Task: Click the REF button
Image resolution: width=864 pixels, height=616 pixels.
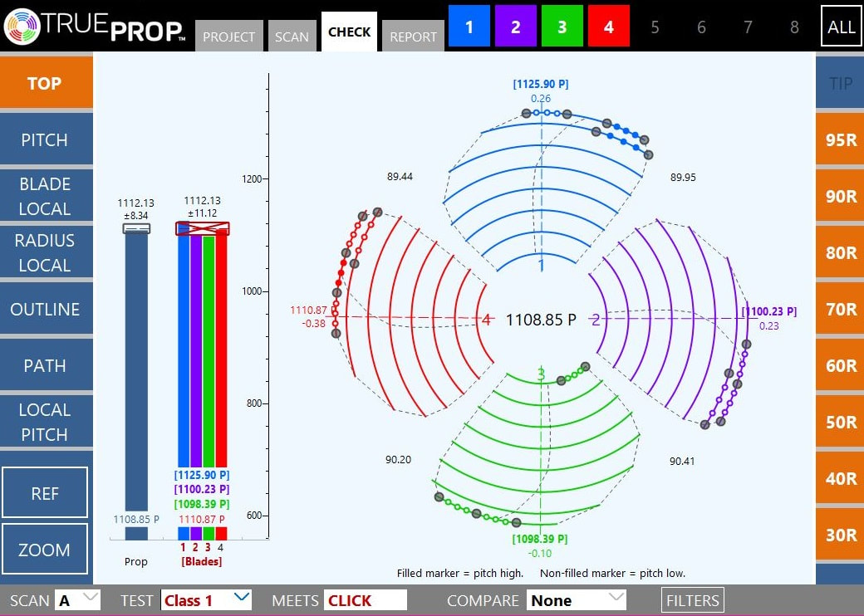Action: point(45,493)
